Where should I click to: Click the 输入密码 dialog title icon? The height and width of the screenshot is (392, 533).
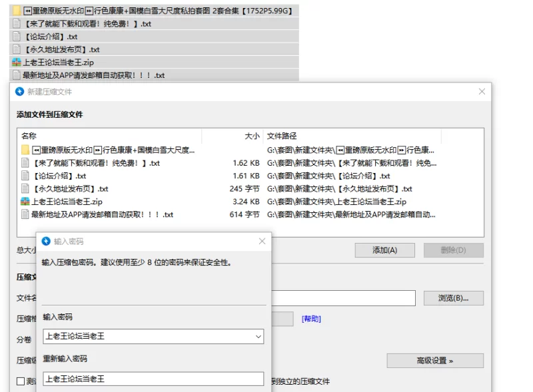coord(46,241)
